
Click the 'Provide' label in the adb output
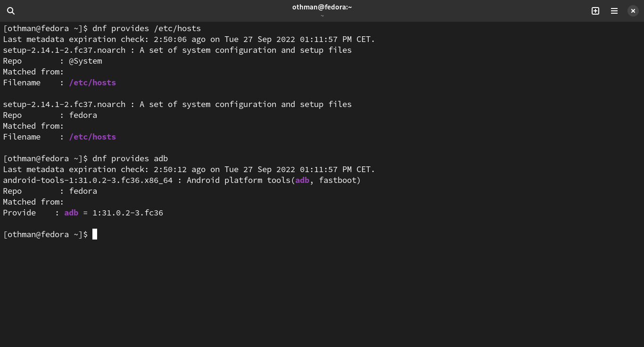19,213
